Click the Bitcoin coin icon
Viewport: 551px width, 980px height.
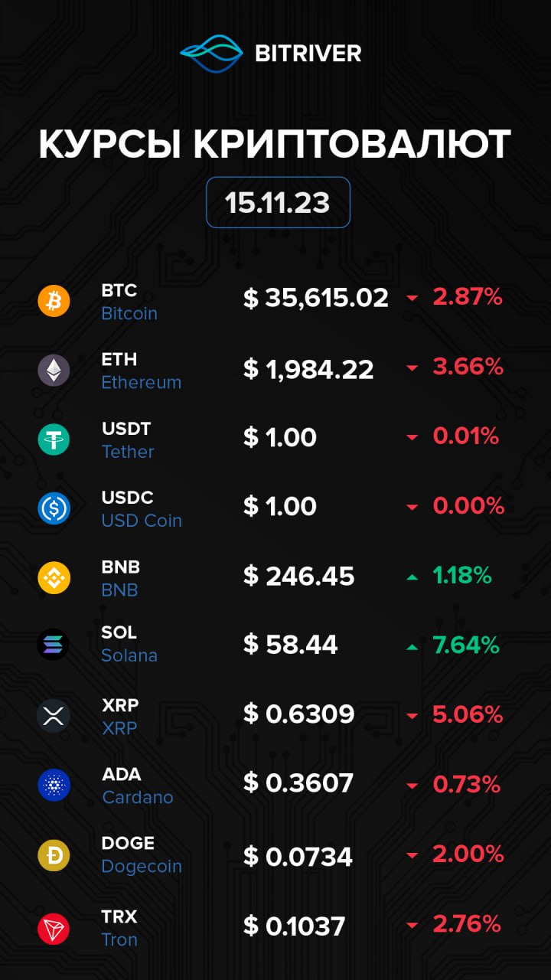[54, 301]
